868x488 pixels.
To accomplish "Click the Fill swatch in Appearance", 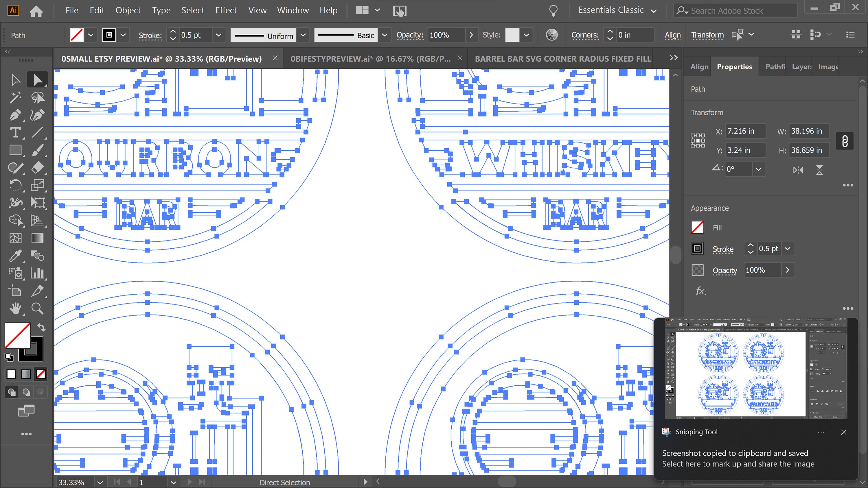I will point(697,227).
